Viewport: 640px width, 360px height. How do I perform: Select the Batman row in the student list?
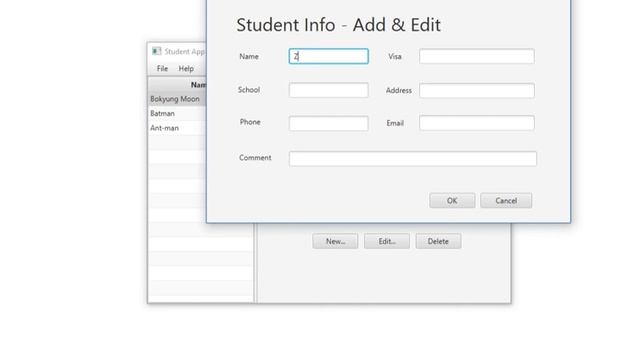pos(178,113)
